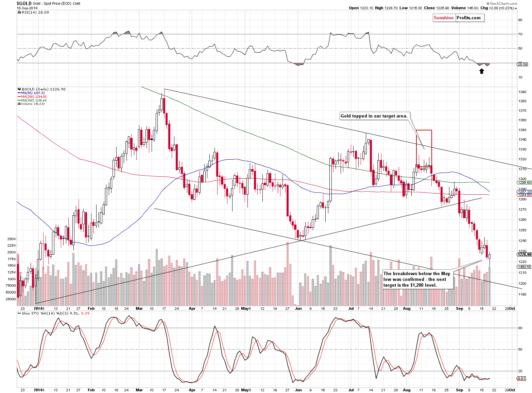Click the Mar label beneath the volume bars
532x393 pixels.
point(139,309)
